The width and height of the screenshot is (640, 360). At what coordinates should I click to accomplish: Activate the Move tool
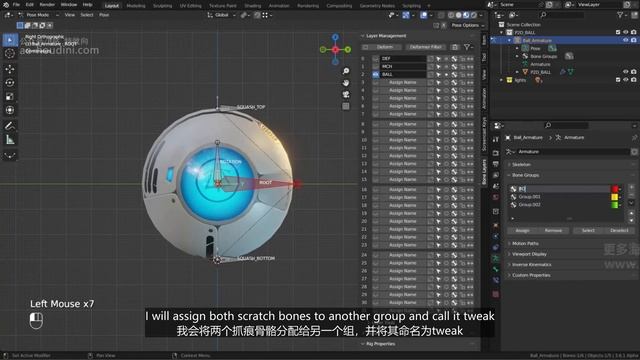[10, 69]
